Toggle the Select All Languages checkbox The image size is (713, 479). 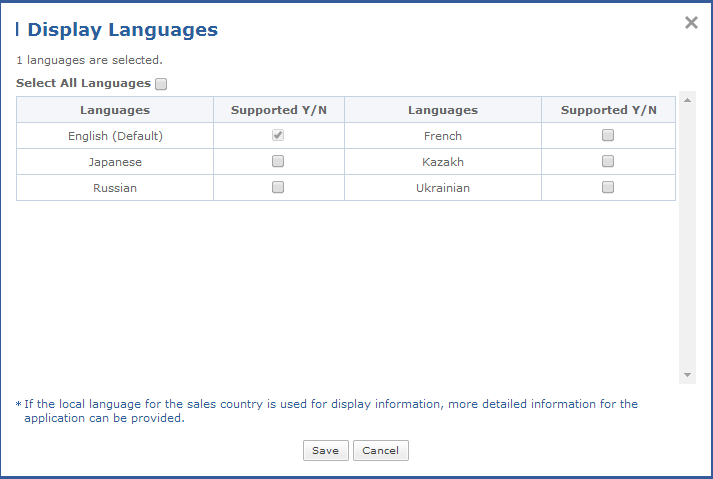(162, 85)
